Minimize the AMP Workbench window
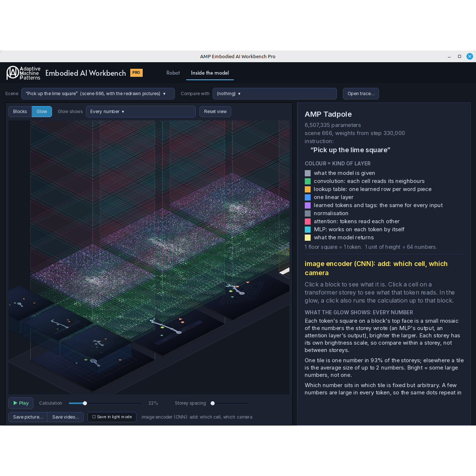This screenshot has width=476, height=476. [449, 56]
